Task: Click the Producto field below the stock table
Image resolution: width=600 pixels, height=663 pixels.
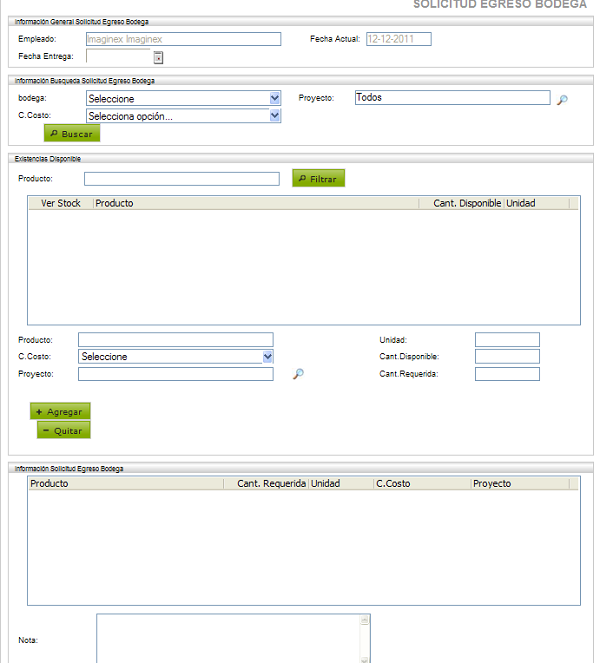Action: 176,340
